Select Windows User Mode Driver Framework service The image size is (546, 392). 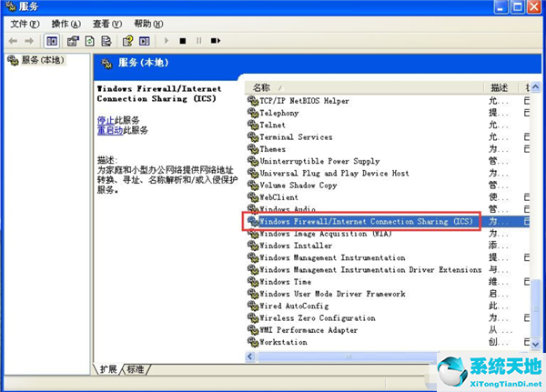point(332,294)
